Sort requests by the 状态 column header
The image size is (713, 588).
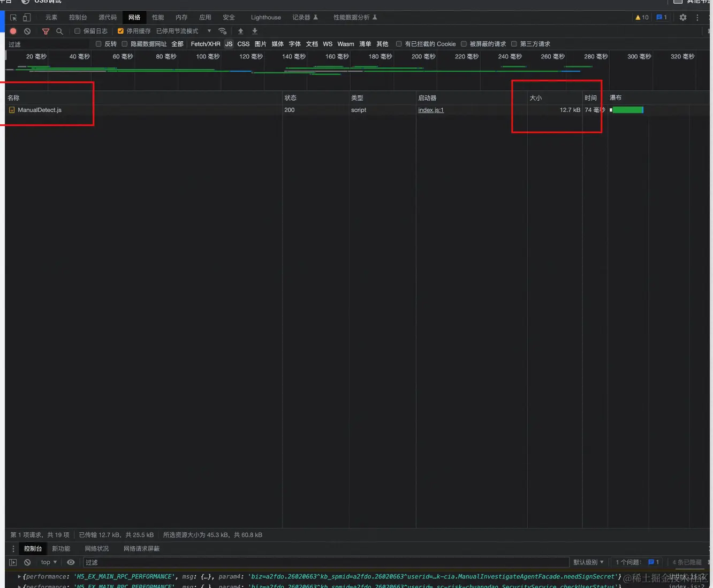coord(316,98)
